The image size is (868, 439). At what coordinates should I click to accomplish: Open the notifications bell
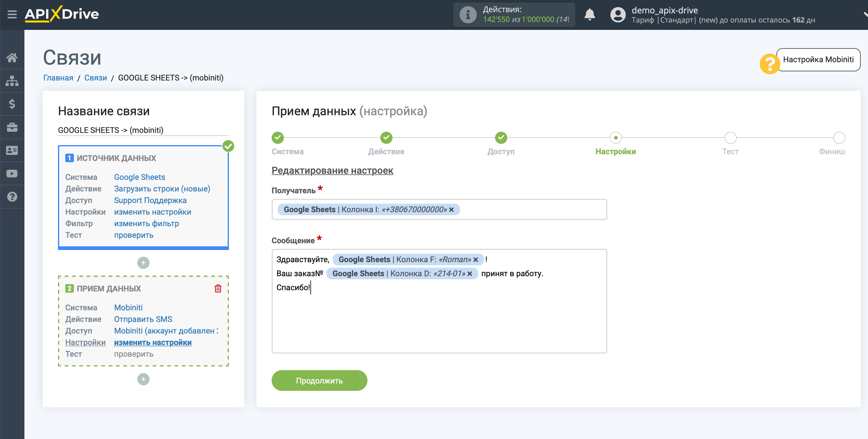pos(590,15)
